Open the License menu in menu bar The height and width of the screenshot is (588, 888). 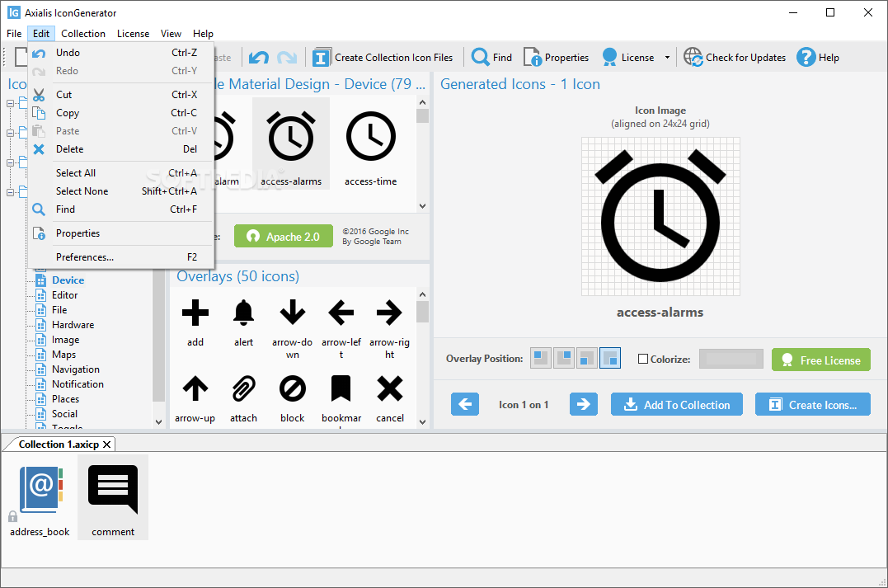point(133,34)
